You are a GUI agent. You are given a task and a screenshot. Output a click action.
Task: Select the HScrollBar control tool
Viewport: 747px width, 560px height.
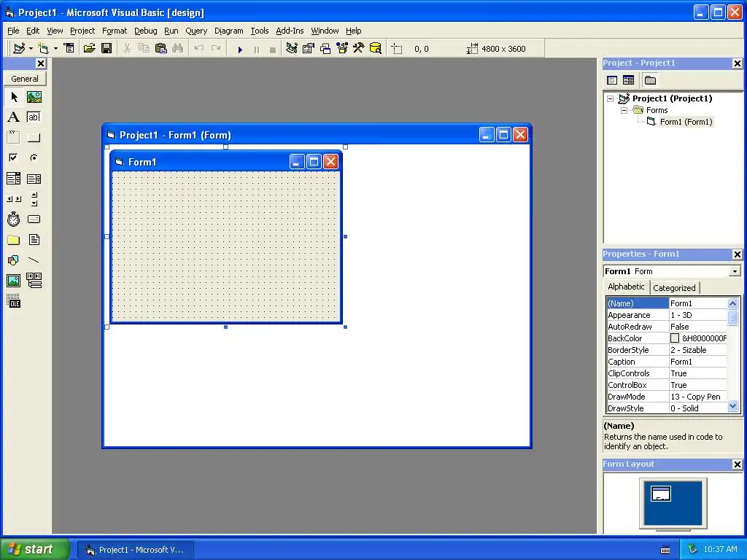click(x=14, y=199)
